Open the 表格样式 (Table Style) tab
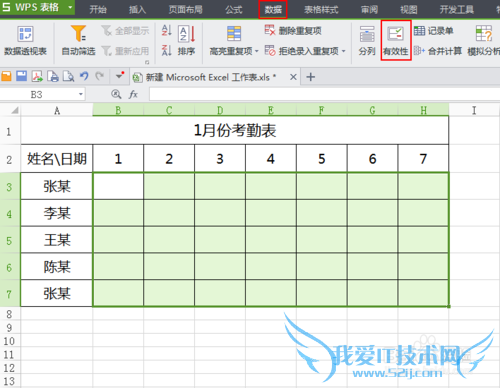500x388 pixels. [321, 9]
